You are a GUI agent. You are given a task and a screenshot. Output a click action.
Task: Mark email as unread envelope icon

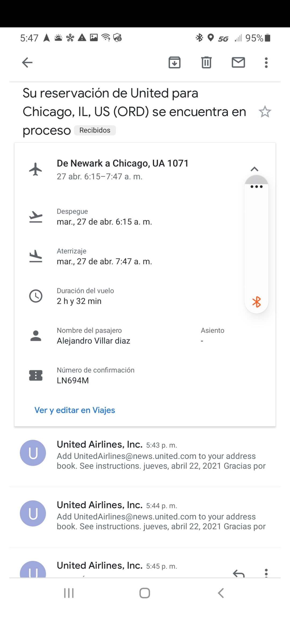pos(238,63)
